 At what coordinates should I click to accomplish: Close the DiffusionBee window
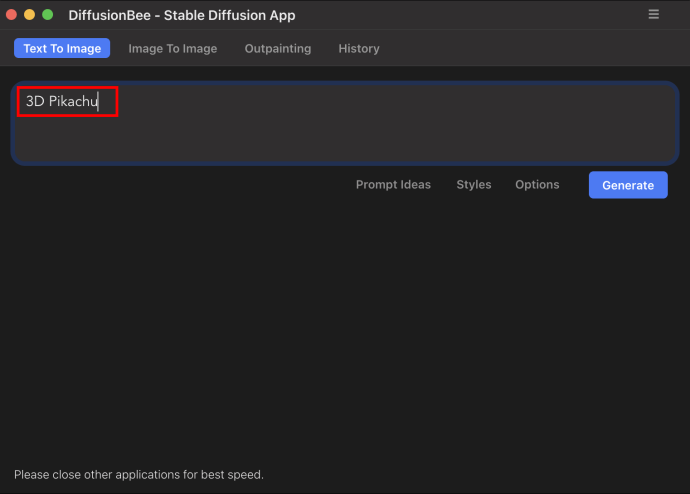(11, 15)
